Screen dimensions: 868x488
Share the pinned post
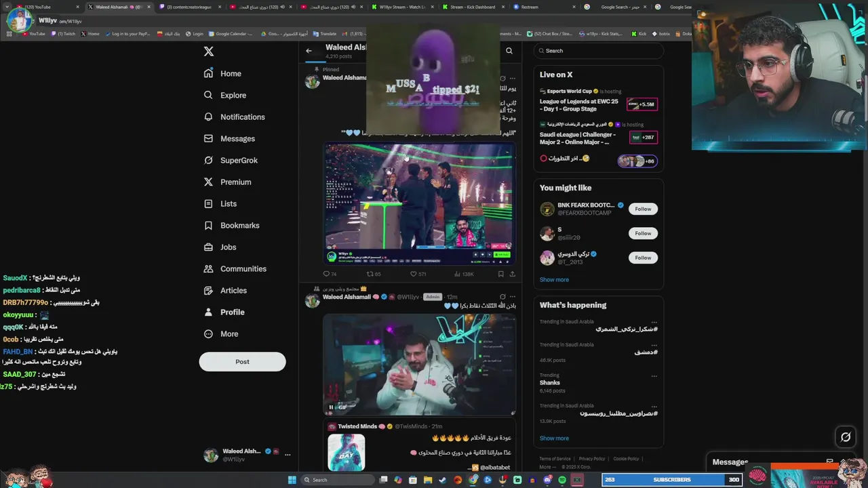click(512, 274)
